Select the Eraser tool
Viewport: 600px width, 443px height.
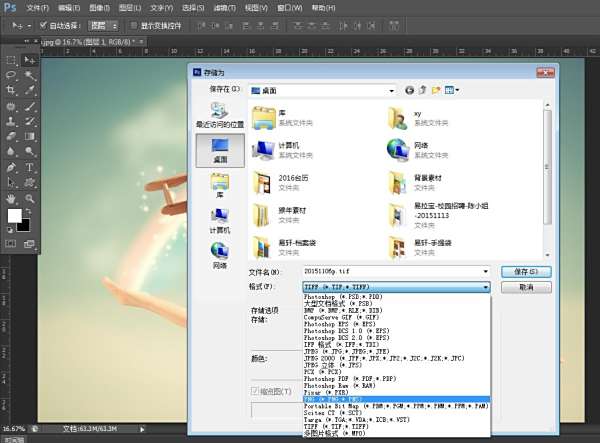[x=11, y=136]
